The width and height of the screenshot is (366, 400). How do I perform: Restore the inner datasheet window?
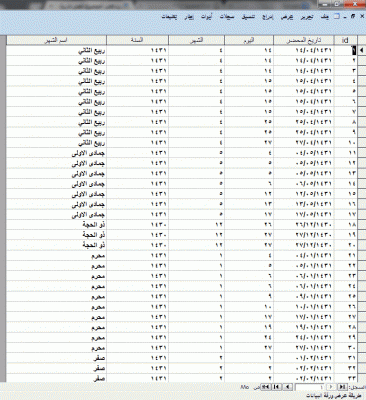353,16
